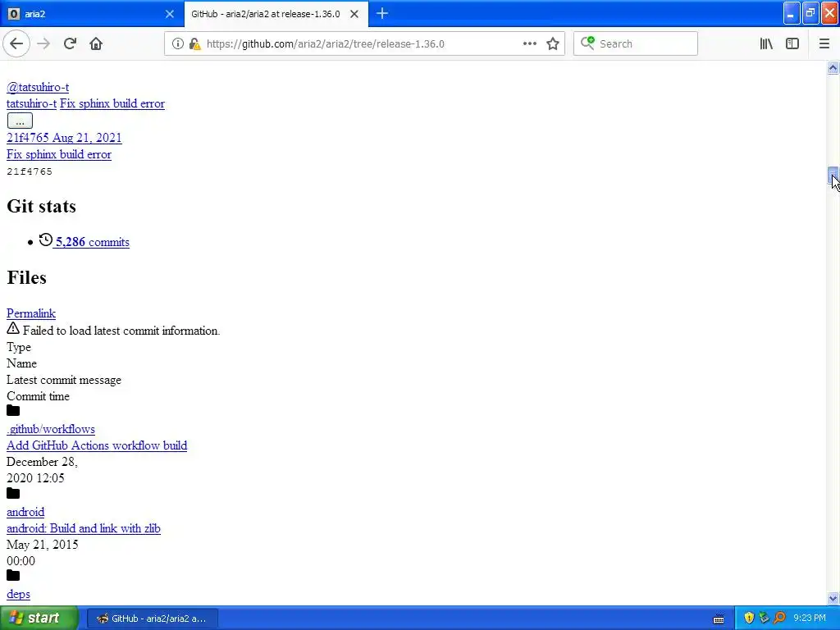Open the page actions three-dot menu
840x630 pixels.
(x=529, y=44)
